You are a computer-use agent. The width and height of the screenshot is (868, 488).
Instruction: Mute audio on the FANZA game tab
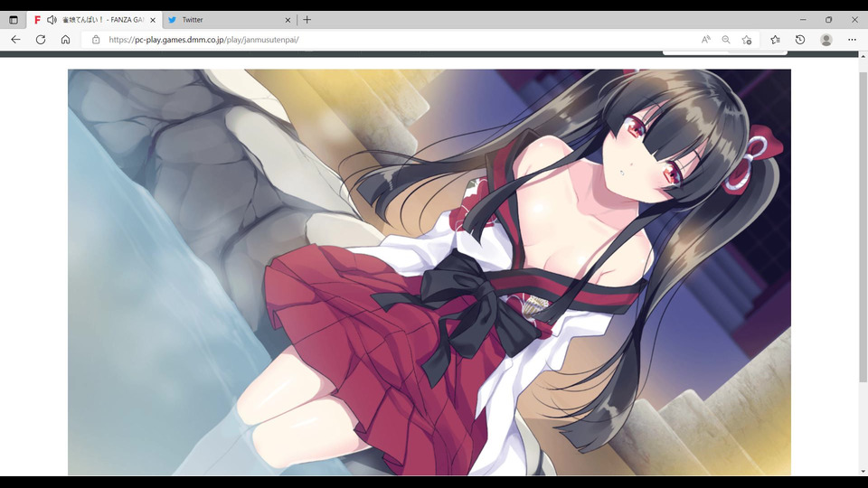point(52,20)
